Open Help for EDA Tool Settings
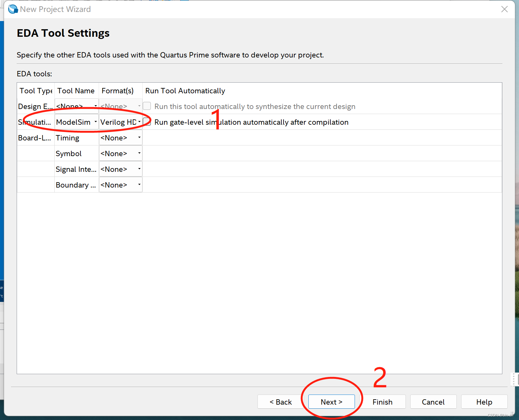Screen dimensions: 519x420 click(484, 402)
